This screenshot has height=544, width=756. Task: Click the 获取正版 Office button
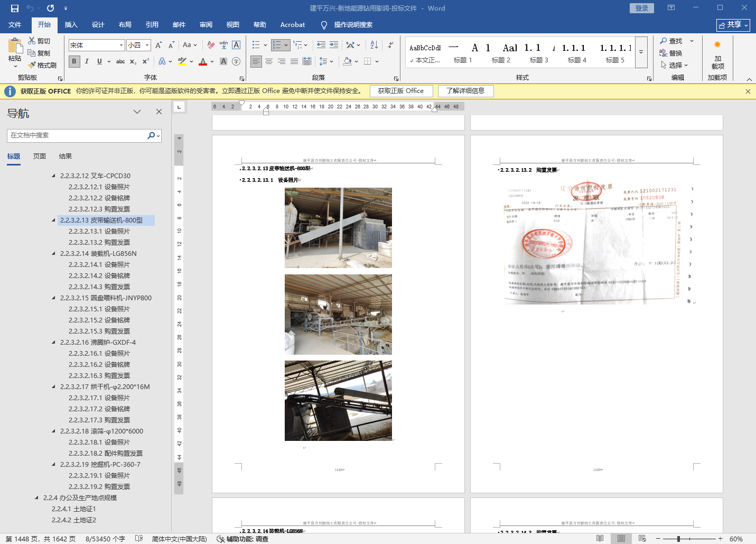400,91
